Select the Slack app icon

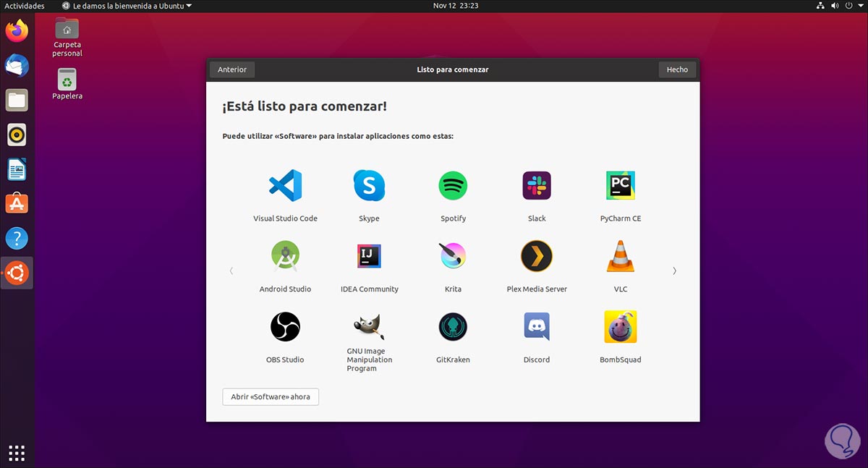(537, 186)
